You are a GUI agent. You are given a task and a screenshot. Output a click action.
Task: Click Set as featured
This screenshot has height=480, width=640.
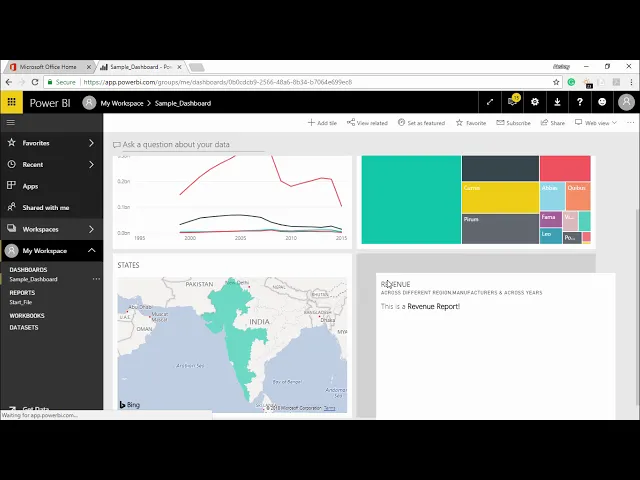pyautogui.click(x=421, y=123)
